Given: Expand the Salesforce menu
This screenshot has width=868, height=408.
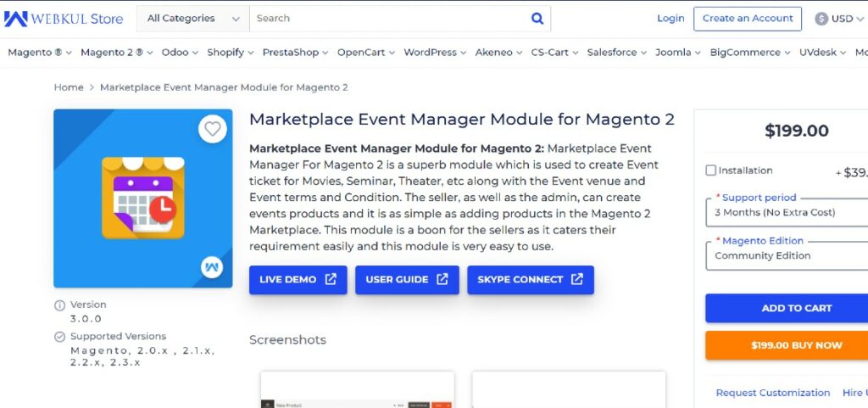Looking at the screenshot, I should (x=617, y=53).
